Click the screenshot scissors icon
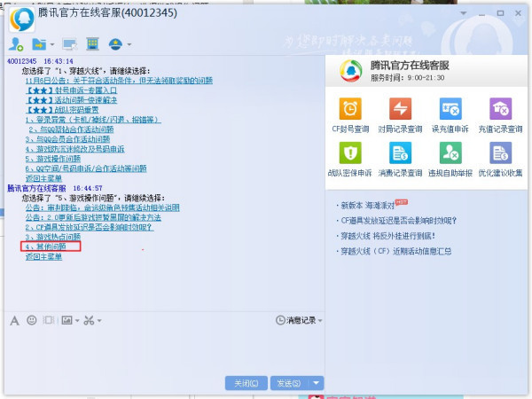The image size is (532, 399). click(x=89, y=320)
